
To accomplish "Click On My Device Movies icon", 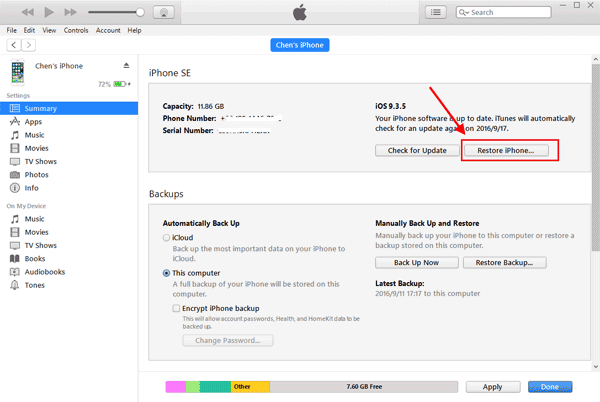I will pyautogui.click(x=15, y=232).
